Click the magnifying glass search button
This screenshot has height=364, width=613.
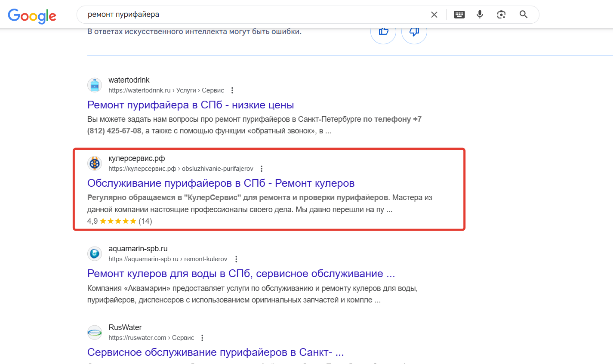[524, 15]
